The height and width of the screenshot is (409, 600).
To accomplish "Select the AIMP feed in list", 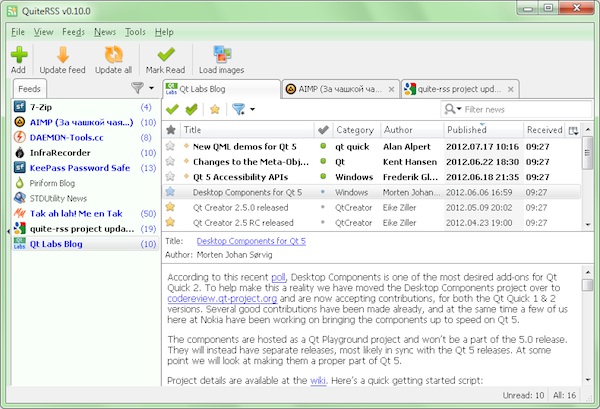I will 85,122.
